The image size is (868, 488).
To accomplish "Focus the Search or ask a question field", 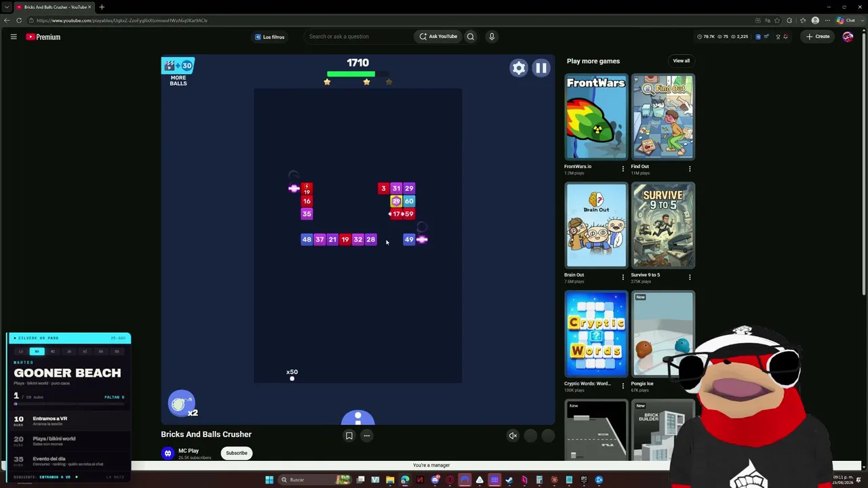I will click(x=358, y=37).
